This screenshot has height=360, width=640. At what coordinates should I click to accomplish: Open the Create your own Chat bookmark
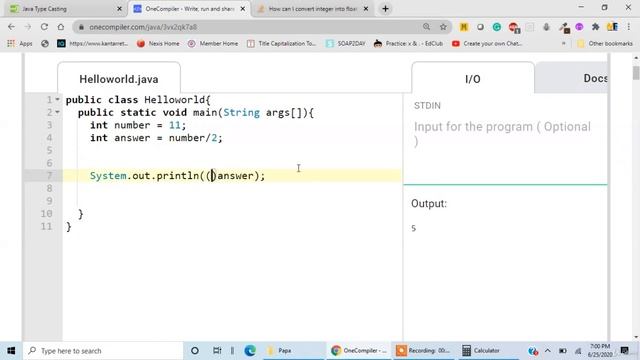click(487, 43)
